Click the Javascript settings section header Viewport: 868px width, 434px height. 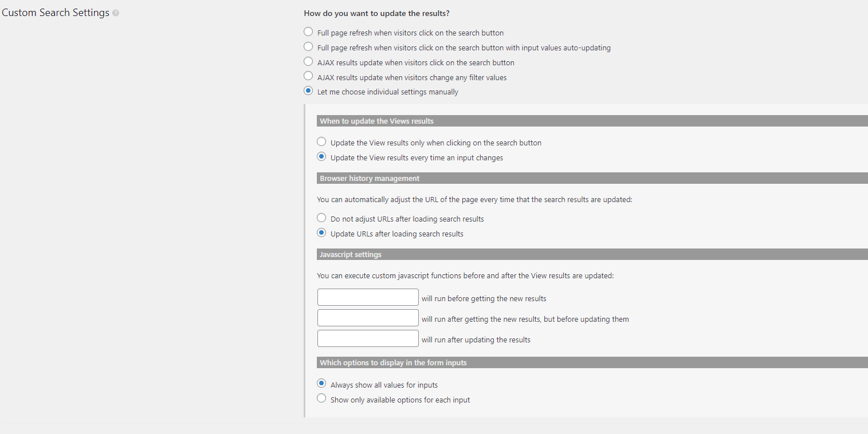[592, 254]
